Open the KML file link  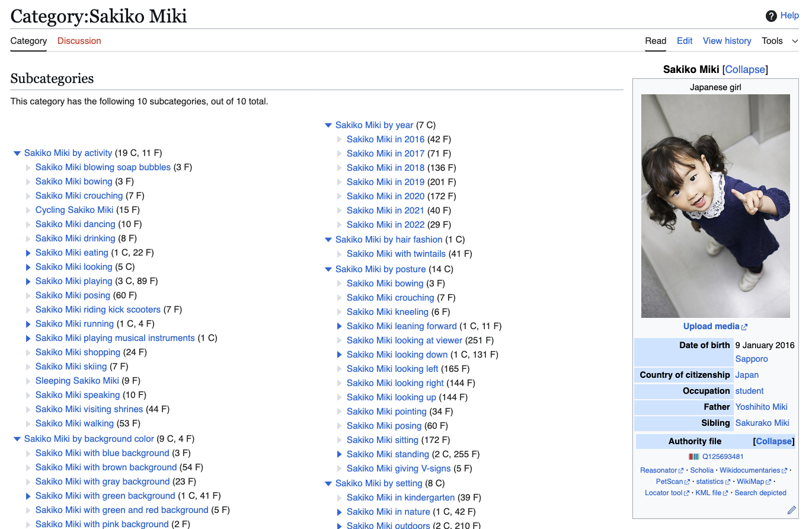coord(712,493)
